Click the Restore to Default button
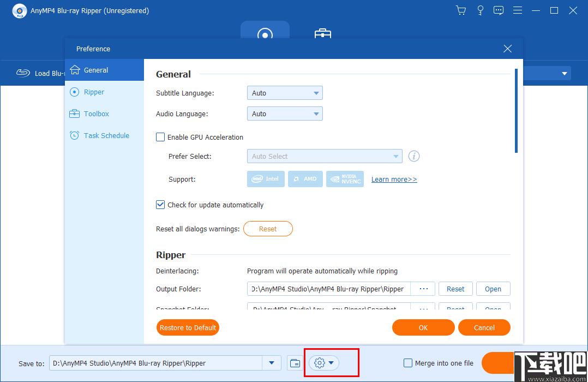This screenshot has width=588, height=382. (188, 327)
